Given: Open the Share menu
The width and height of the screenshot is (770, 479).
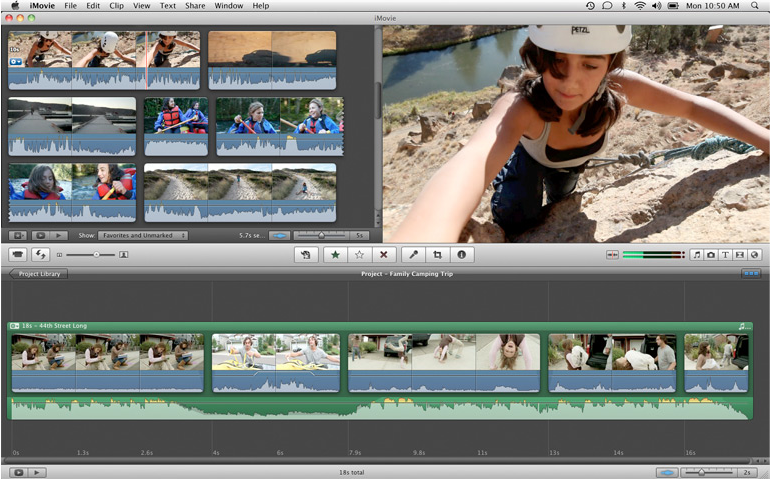Looking at the screenshot, I should pyautogui.click(x=196, y=6).
